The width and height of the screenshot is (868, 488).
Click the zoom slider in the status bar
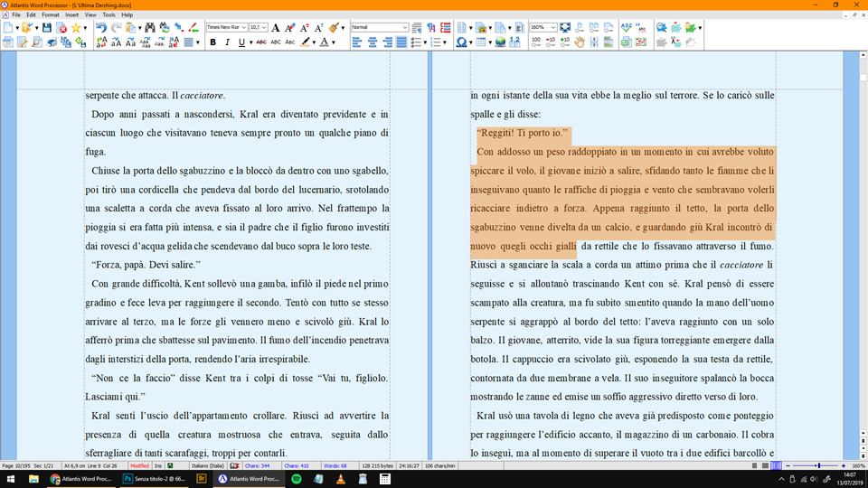[x=818, y=465]
